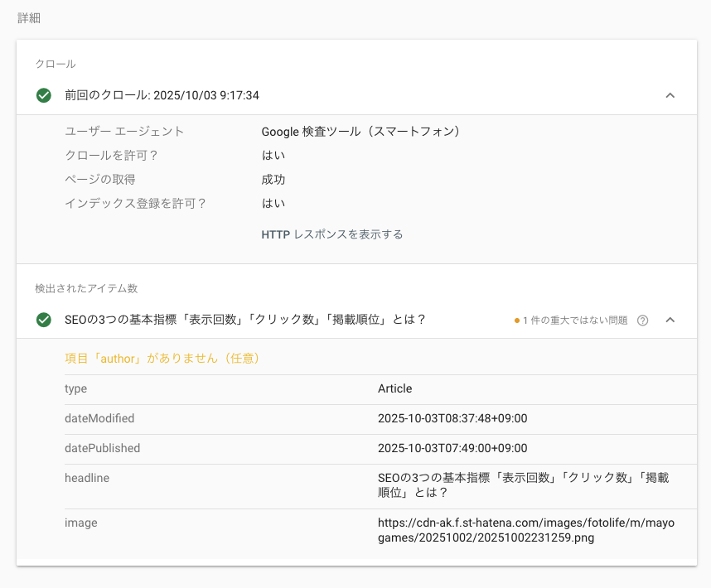Click SEOの3つの基本指標 item title

pos(245,320)
